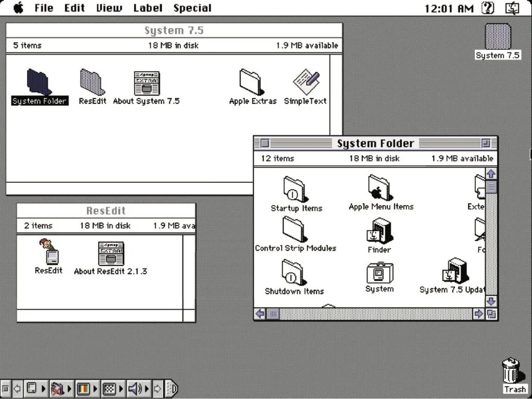Open the Special menu
This screenshot has height=399, width=532.
(192, 8)
